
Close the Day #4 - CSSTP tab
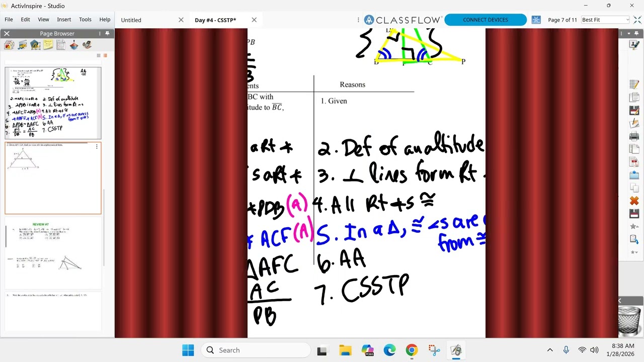pos(254,20)
